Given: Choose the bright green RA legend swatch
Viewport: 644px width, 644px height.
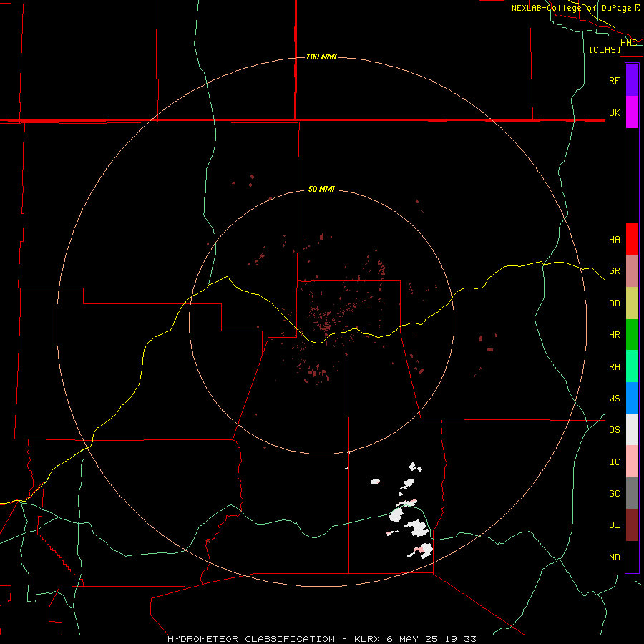Looking at the screenshot, I should (632, 366).
